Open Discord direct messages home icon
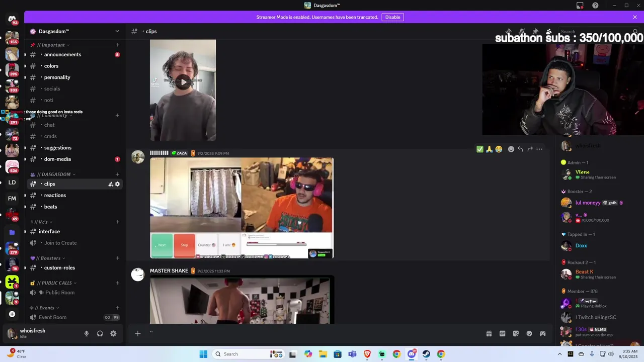The width and height of the screenshot is (644, 362). click(x=12, y=19)
